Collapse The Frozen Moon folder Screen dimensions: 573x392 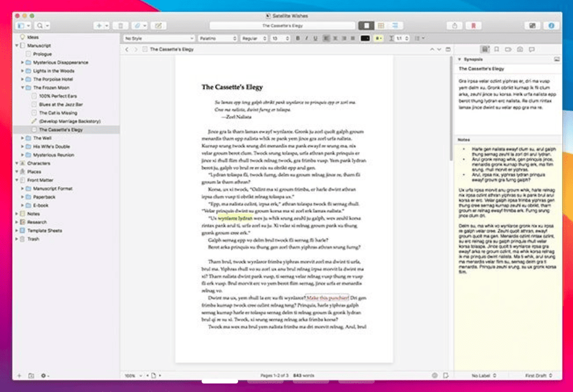click(x=22, y=88)
